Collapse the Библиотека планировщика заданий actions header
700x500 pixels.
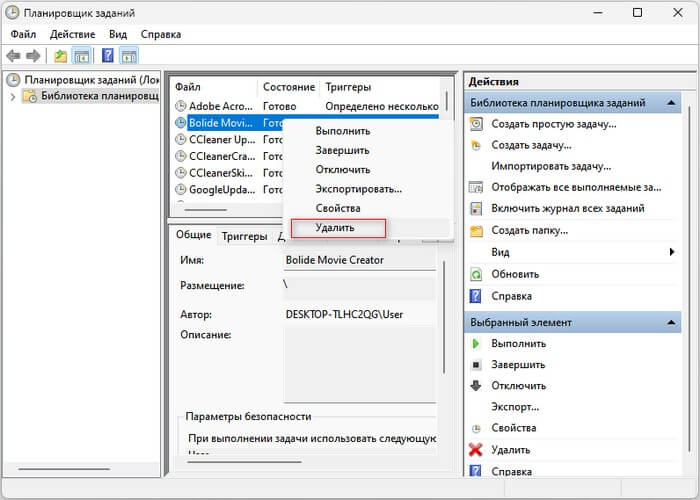671,103
